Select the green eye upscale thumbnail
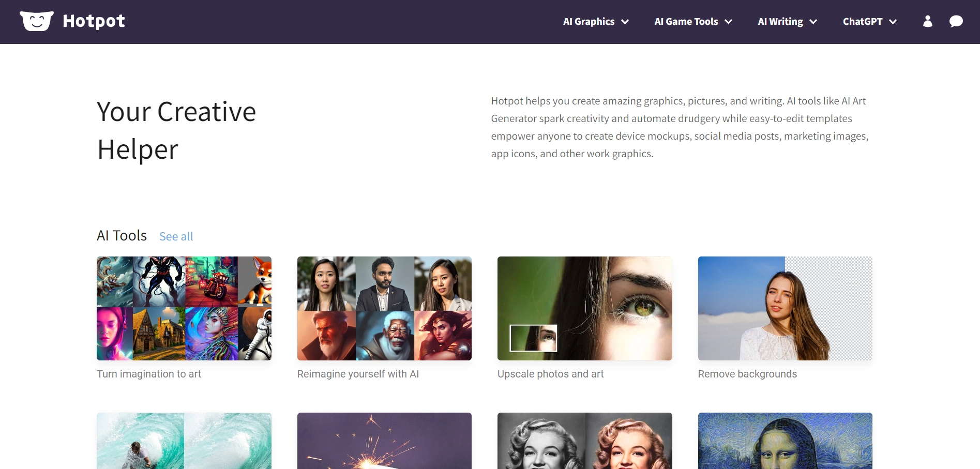Screen dimensions: 980x469 (x=584, y=308)
